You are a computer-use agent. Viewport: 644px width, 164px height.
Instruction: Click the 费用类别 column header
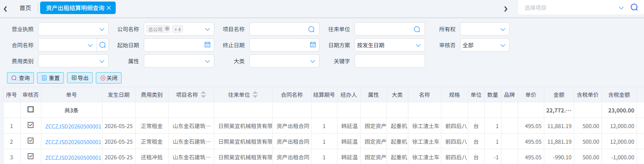(x=152, y=94)
